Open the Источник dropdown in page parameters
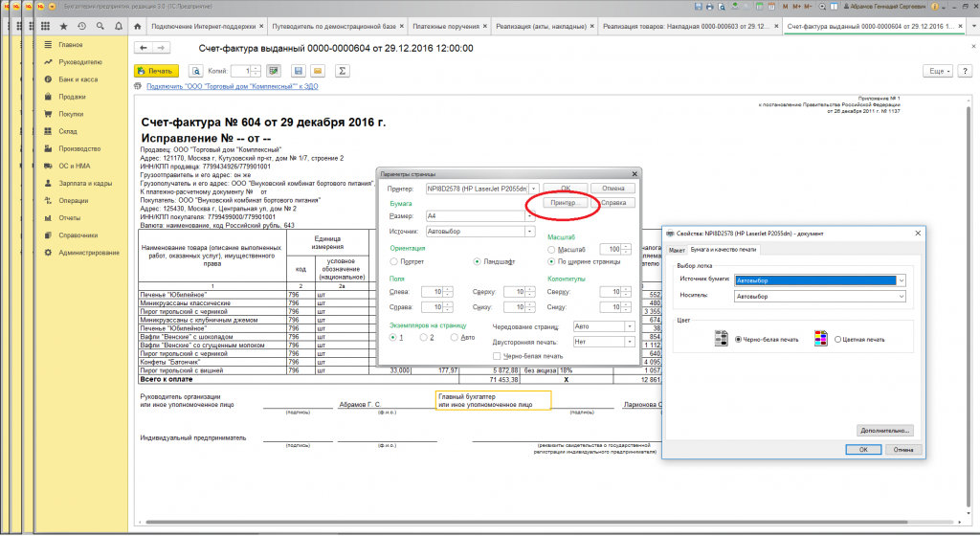The width and height of the screenshot is (980, 536). [x=530, y=231]
